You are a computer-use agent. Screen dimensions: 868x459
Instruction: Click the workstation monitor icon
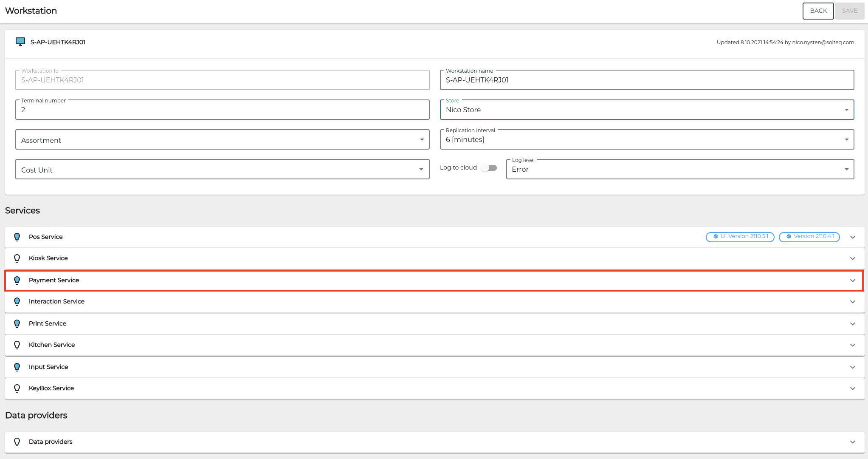coord(20,42)
